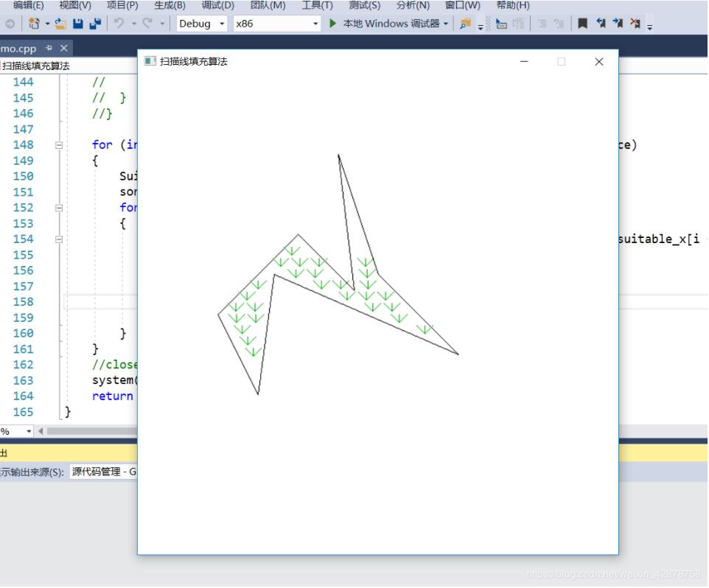Open the x86 platform dropdown
The image size is (709, 588).
click(x=276, y=24)
